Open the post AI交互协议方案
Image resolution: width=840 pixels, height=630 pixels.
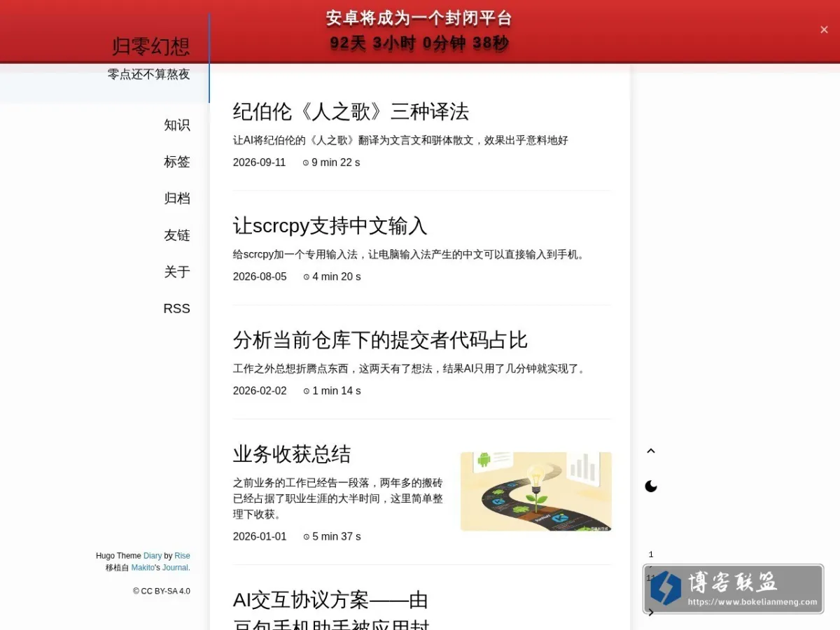[x=330, y=613]
